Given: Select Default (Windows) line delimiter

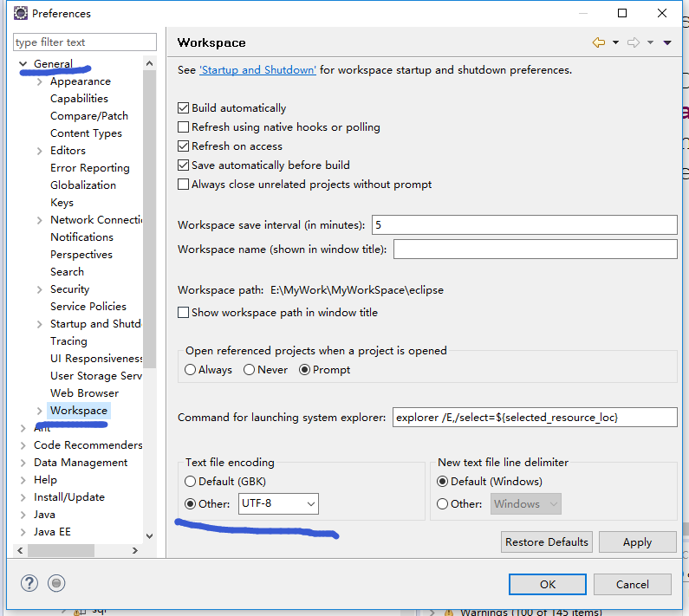Looking at the screenshot, I should point(443,482).
